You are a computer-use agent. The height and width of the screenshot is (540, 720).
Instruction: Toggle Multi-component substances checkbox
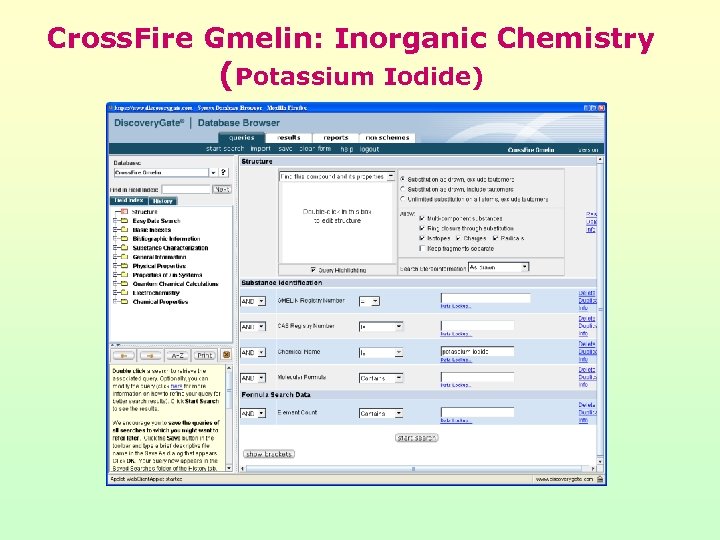(x=422, y=219)
